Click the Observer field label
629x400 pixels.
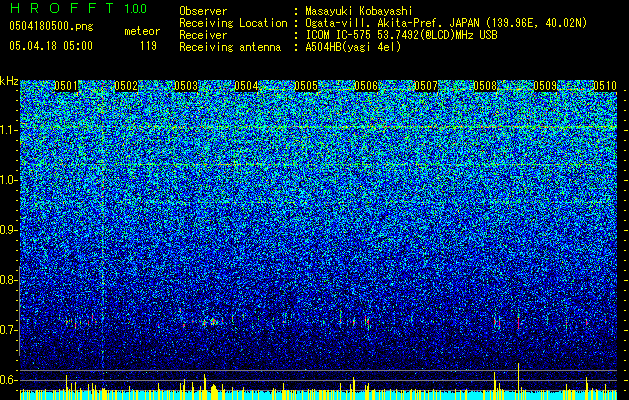coord(203,11)
